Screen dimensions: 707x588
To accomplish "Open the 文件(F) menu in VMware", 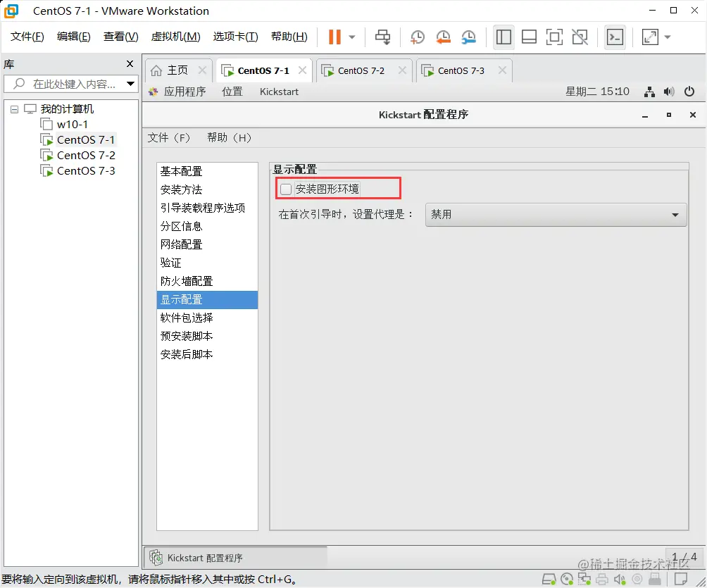I will [x=27, y=37].
